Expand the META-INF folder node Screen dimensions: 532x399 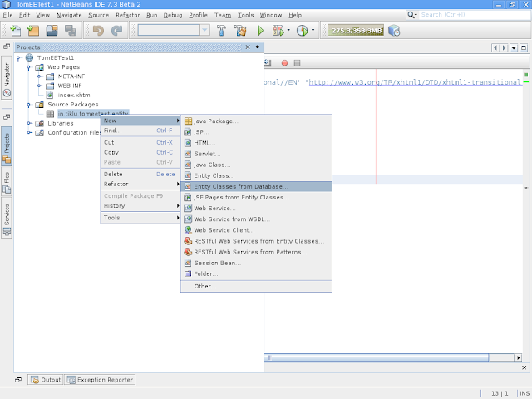pos(39,76)
